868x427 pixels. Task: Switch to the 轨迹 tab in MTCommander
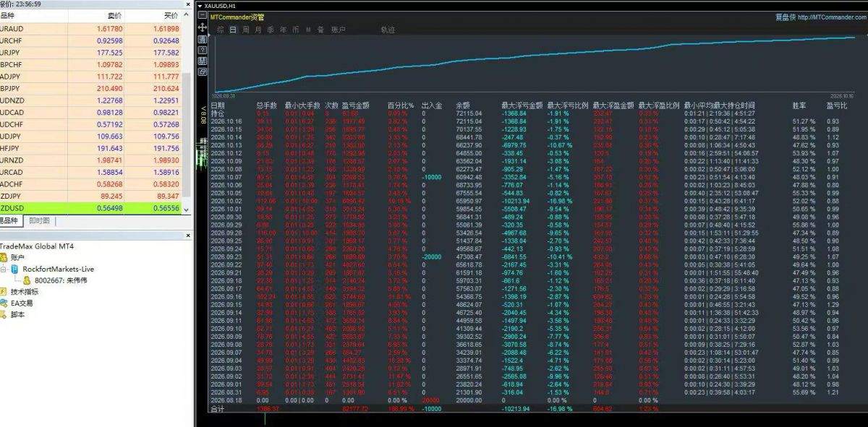(x=388, y=30)
